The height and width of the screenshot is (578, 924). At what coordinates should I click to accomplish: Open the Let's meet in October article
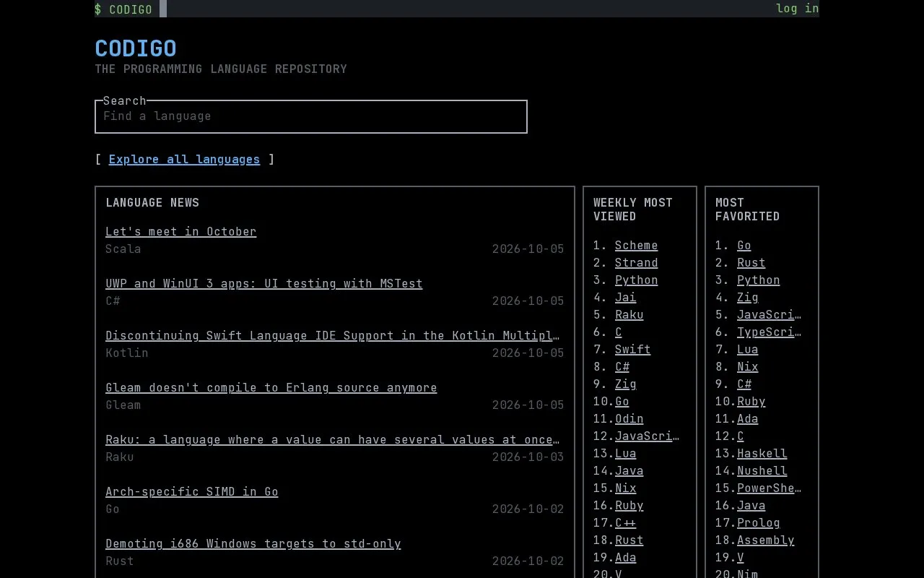(180, 231)
